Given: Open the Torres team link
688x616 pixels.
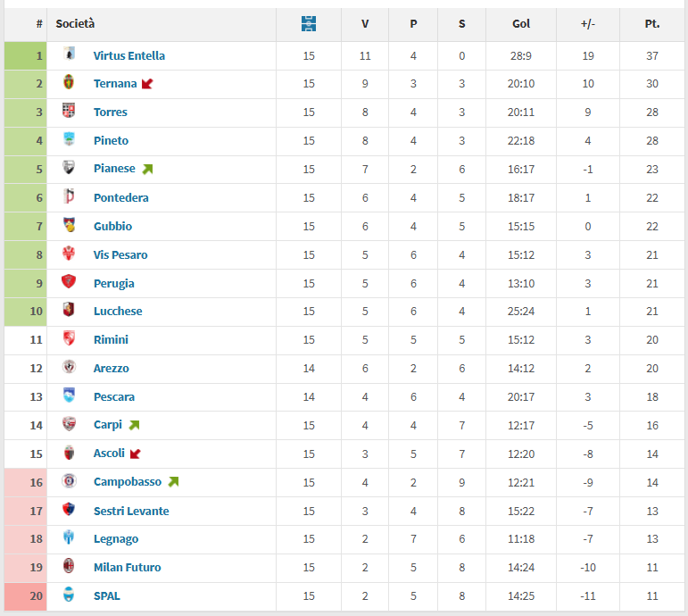Looking at the screenshot, I should click(x=111, y=112).
